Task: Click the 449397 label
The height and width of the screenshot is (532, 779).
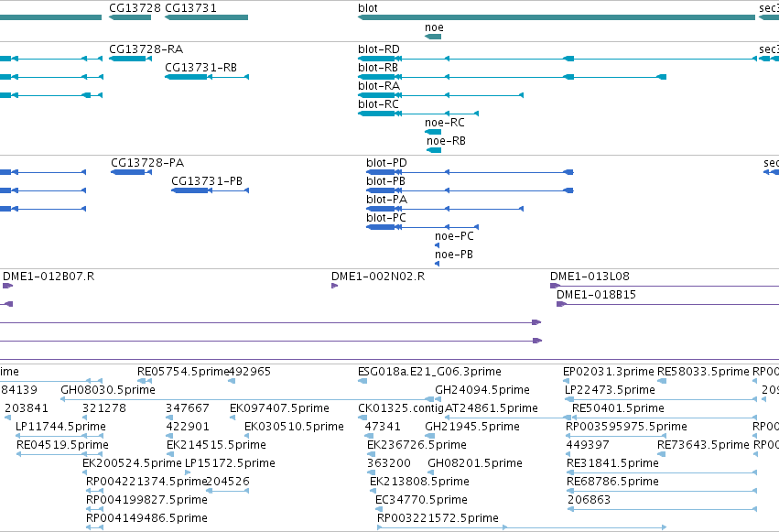Action: [x=588, y=446]
